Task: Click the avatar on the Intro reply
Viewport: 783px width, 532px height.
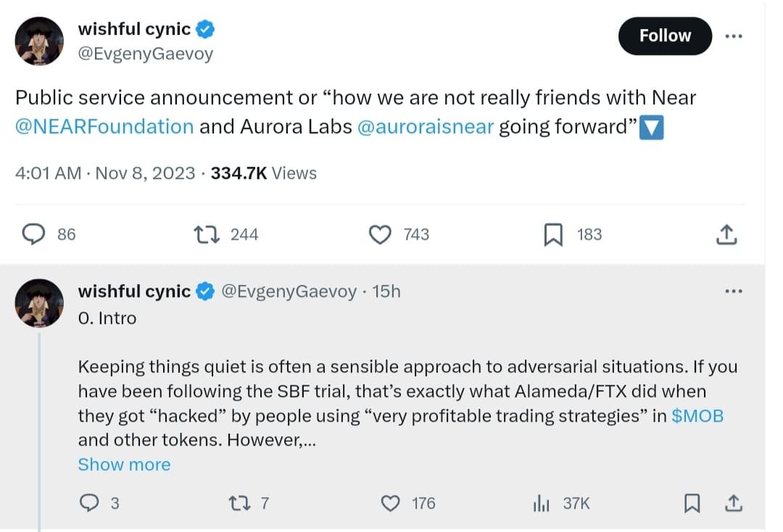Action: 39,303
